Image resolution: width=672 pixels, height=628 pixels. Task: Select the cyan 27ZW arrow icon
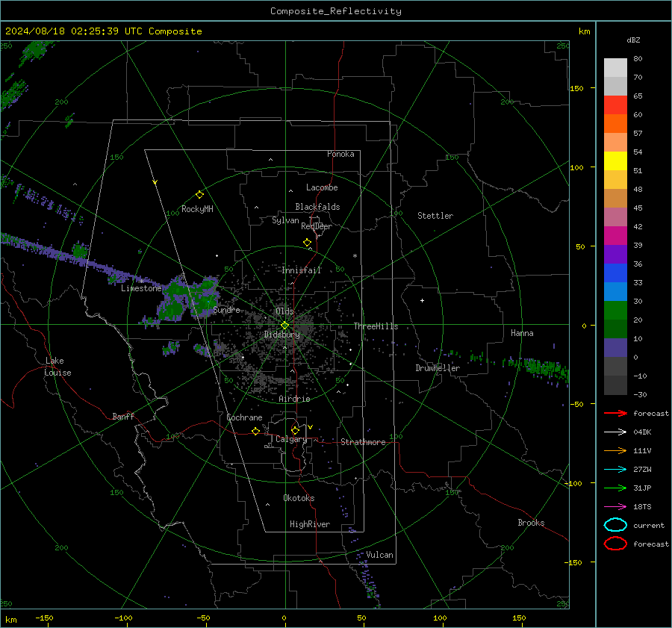(x=615, y=470)
